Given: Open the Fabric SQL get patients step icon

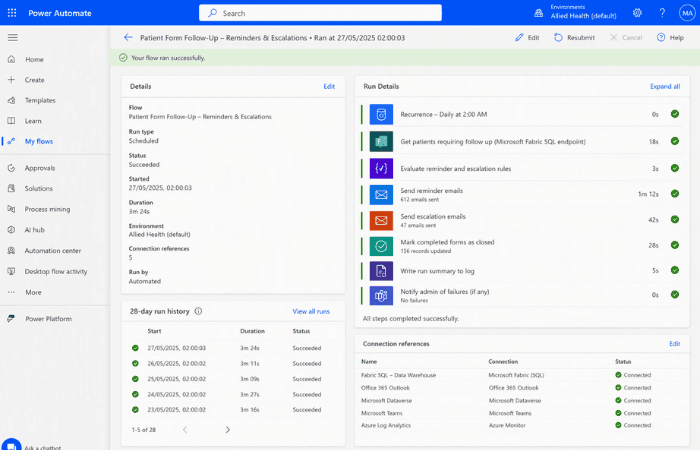Looking at the screenshot, I should tap(381, 142).
